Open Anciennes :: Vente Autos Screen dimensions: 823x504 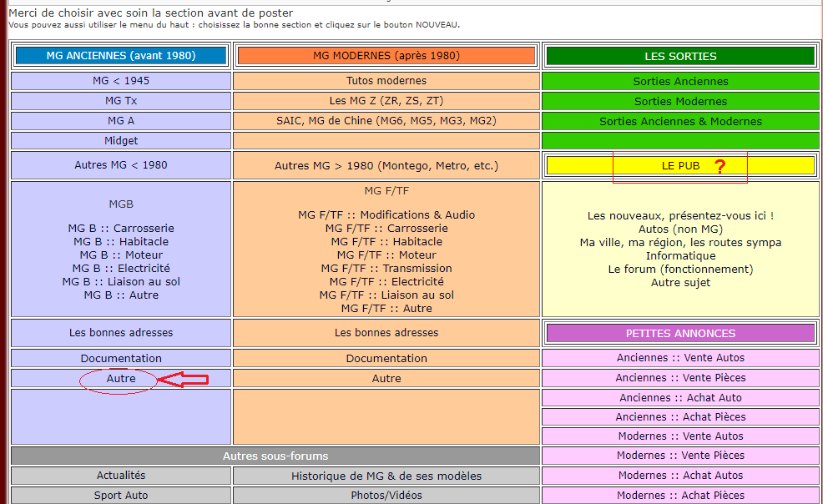pos(680,358)
